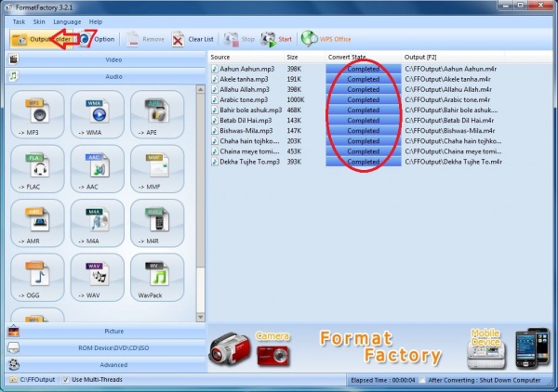Viewport: 558px width, 392px height.
Task: Open the Task menu
Action: (x=19, y=21)
